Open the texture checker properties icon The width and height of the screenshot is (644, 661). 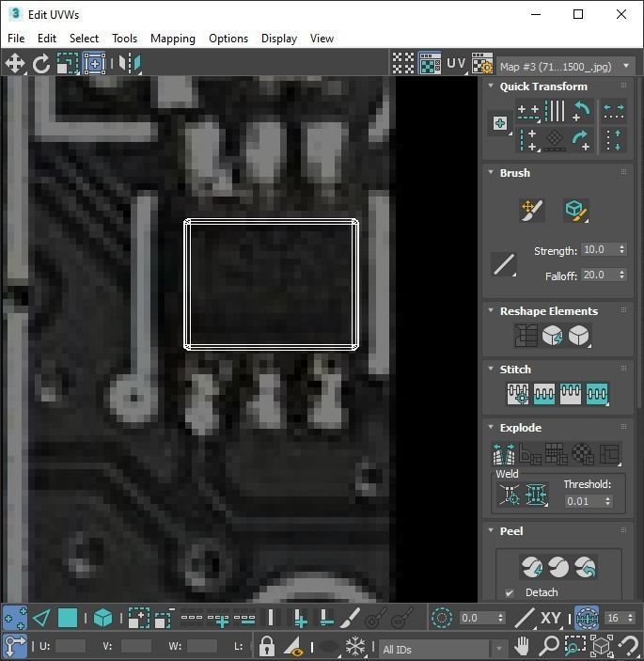(x=481, y=63)
